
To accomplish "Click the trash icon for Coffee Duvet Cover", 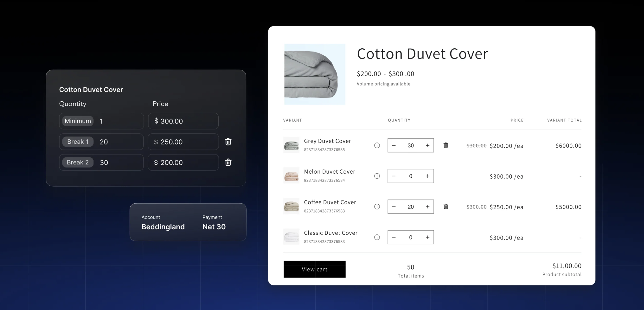I will 446,206.
